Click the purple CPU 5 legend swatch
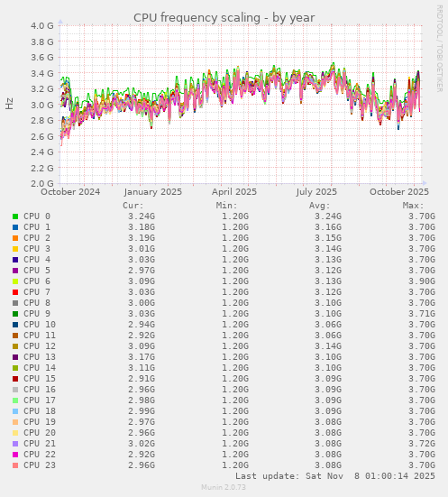 [x=15, y=271]
